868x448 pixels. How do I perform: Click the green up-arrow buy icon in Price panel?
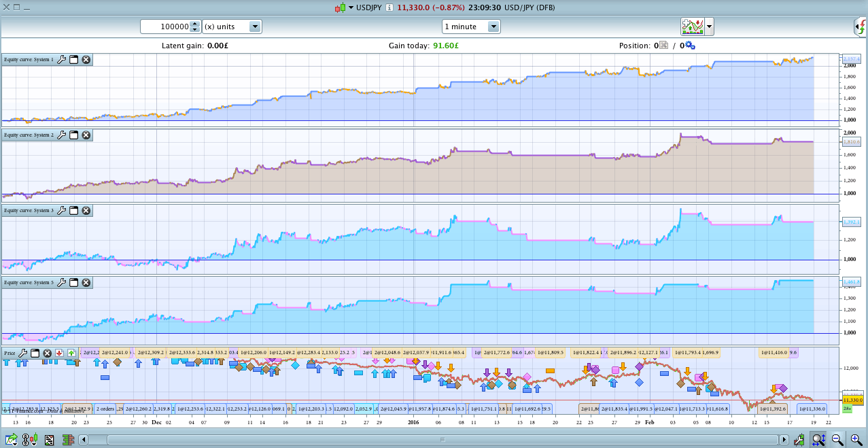[71, 354]
